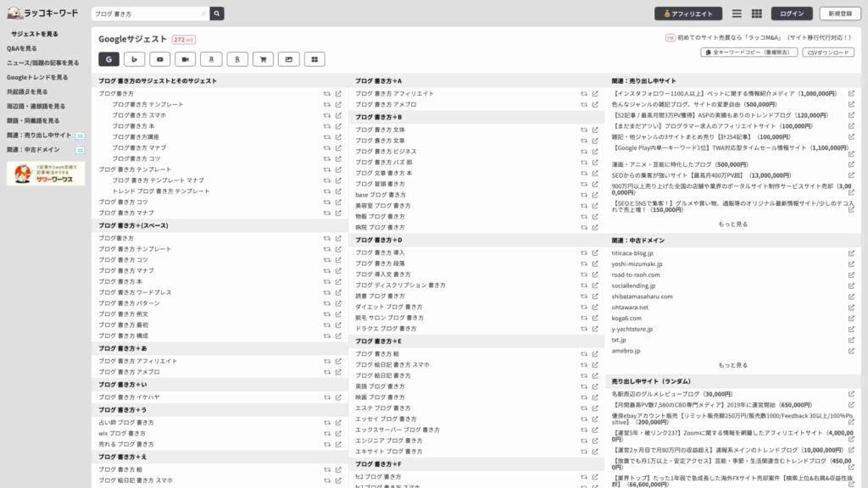Open external link for ブログ 書き方 イケハヤ
868x488 pixels.
pyautogui.click(x=338, y=397)
